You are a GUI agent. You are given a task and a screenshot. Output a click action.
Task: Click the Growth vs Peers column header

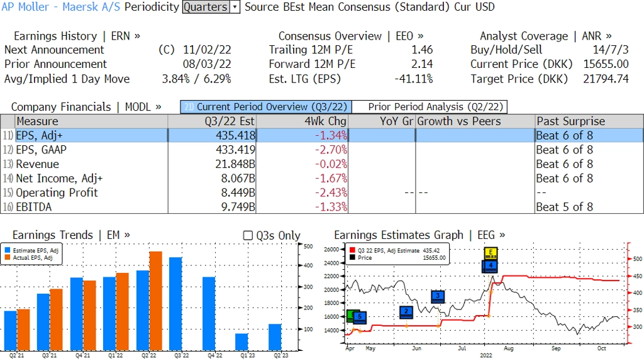coord(475,121)
